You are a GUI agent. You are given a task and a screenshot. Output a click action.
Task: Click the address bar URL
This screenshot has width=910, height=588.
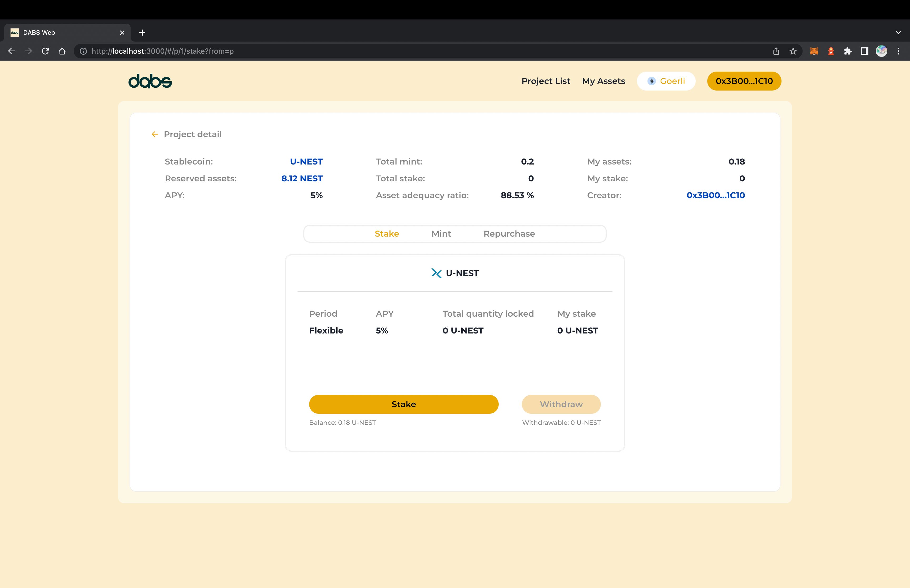coord(162,51)
